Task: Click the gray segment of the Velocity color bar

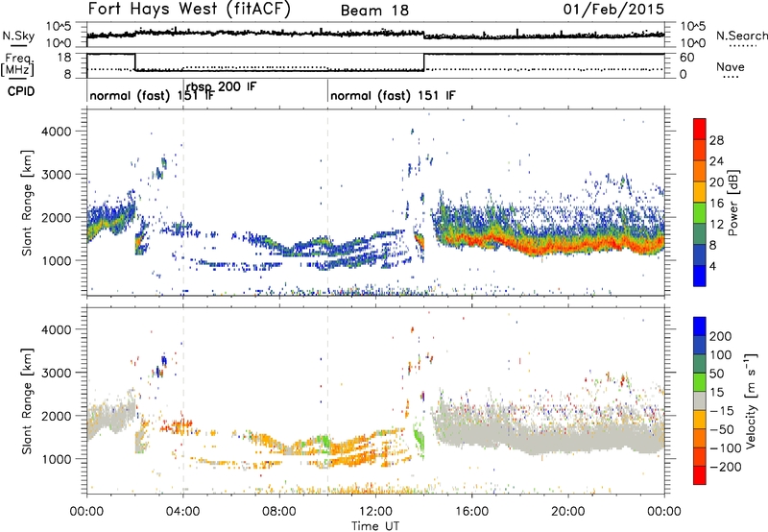Action: 700,401
